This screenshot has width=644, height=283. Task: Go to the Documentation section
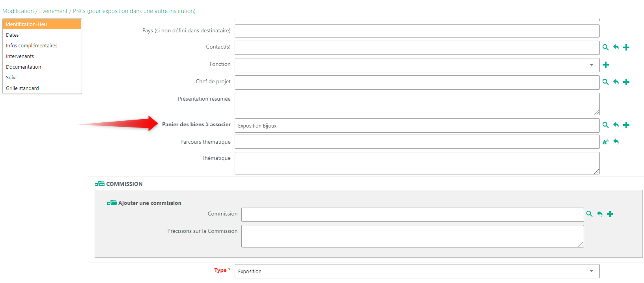click(x=23, y=67)
